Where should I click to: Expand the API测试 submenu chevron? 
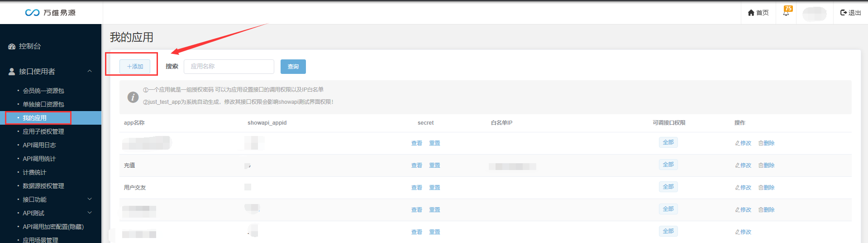[x=90, y=213]
